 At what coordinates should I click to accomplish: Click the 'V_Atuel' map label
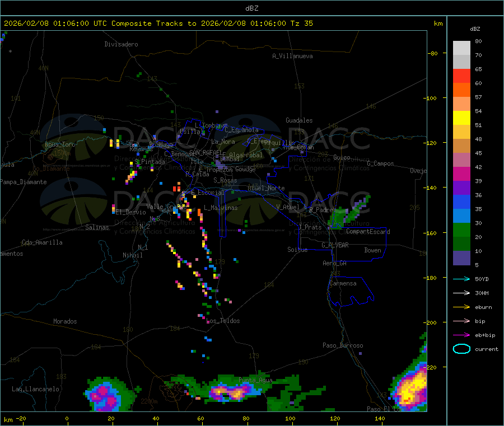coord(288,207)
